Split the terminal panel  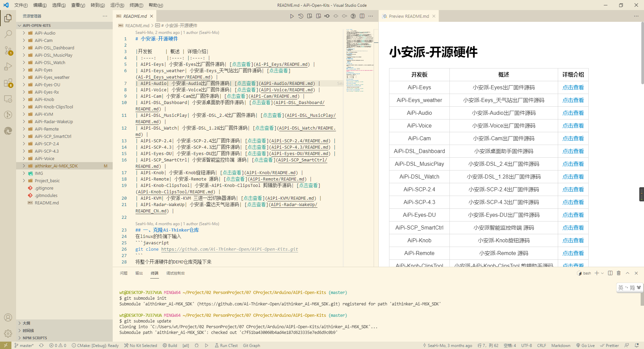[610, 273]
